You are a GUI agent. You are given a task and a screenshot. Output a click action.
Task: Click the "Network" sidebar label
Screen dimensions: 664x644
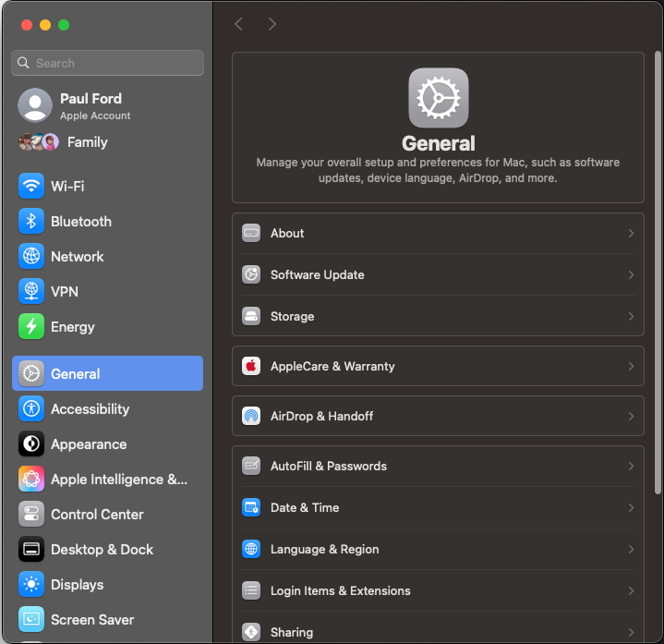click(77, 256)
